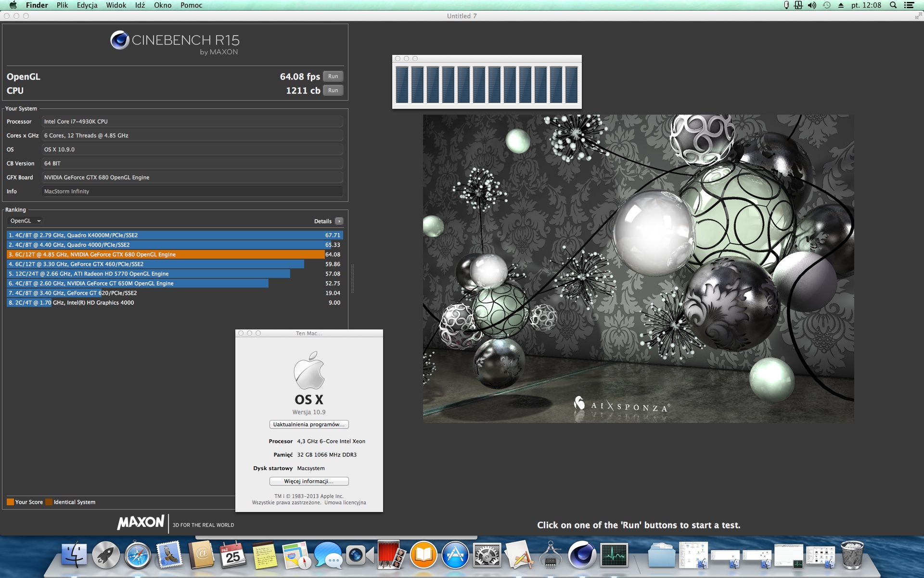Click the Apple logo in Ten Mac window
Screen dimensions: 924x578
coord(309,370)
